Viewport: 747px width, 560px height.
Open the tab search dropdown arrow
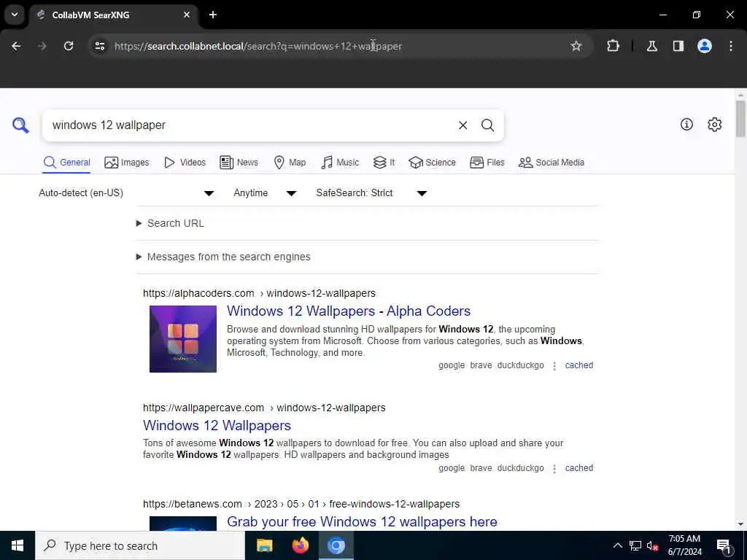(x=15, y=15)
